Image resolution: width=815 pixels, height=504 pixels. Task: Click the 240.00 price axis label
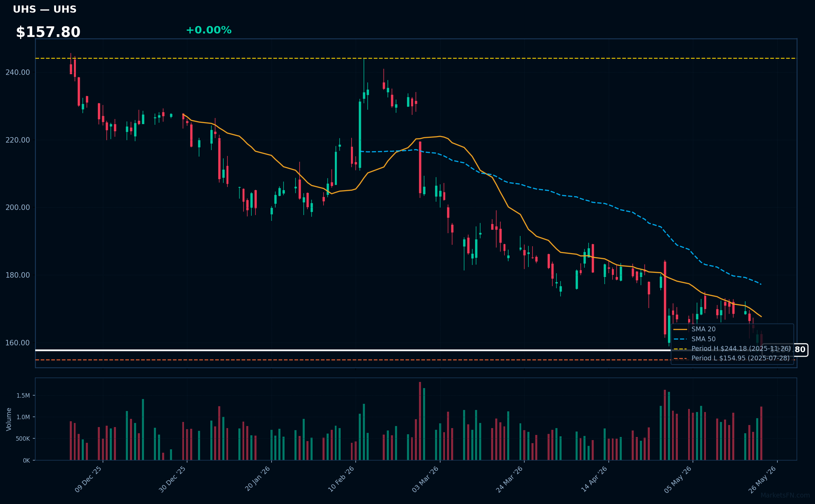(18, 72)
